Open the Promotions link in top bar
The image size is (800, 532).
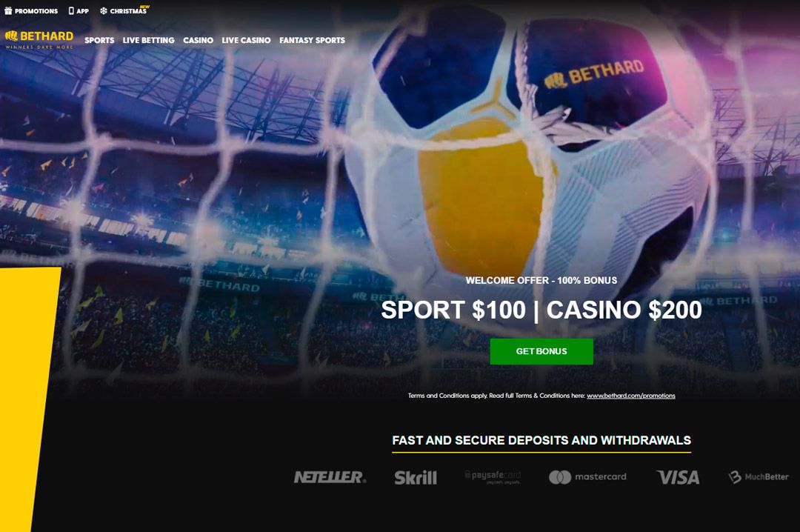(36, 10)
